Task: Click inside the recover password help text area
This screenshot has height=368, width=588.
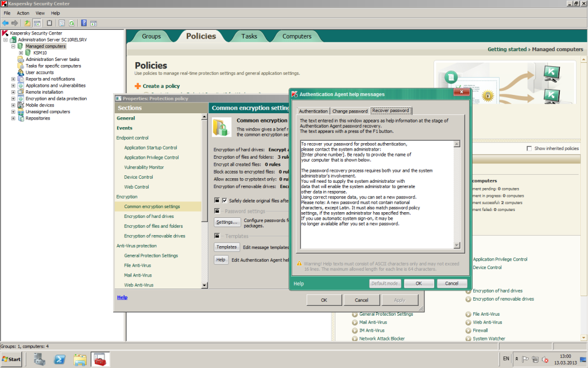Action: pyautogui.click(x=377, y=194)
